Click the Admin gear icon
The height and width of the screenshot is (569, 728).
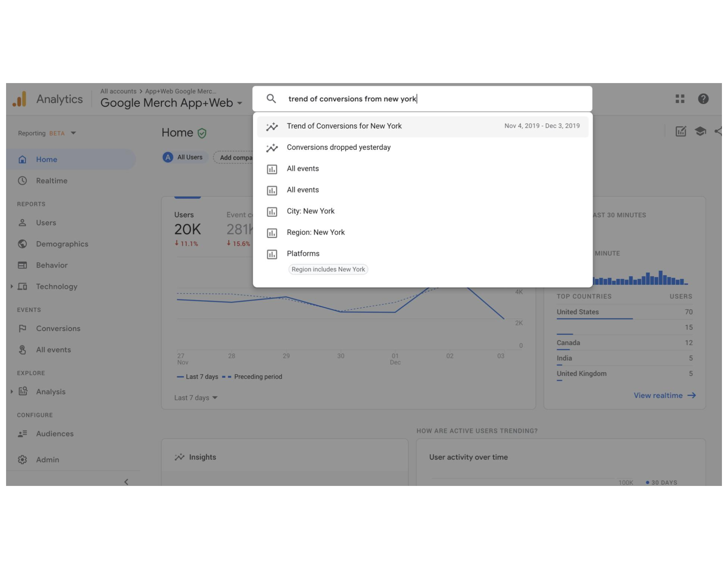(22, 459)
